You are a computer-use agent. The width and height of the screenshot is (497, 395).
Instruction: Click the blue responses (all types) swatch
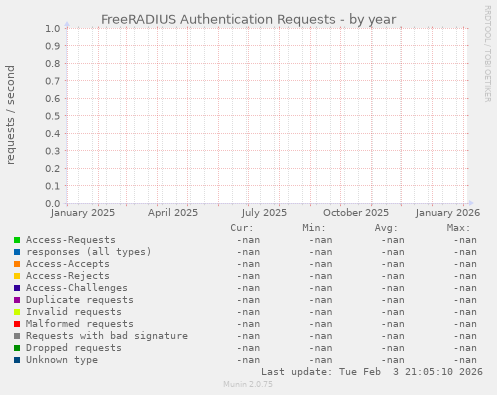[17, 252]
